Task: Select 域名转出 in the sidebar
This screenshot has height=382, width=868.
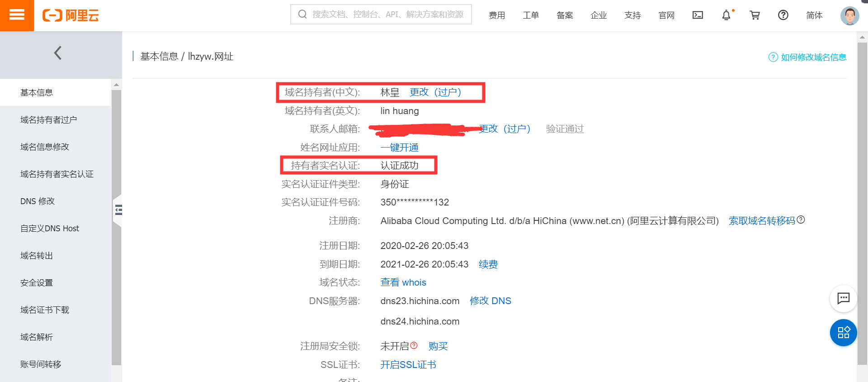Action: pyautogui.click(x=55, y=256)
